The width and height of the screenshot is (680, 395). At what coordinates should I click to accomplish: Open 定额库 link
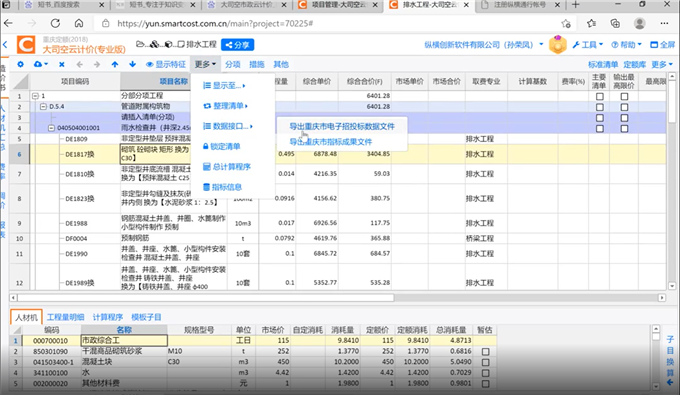tap(634, 65)
